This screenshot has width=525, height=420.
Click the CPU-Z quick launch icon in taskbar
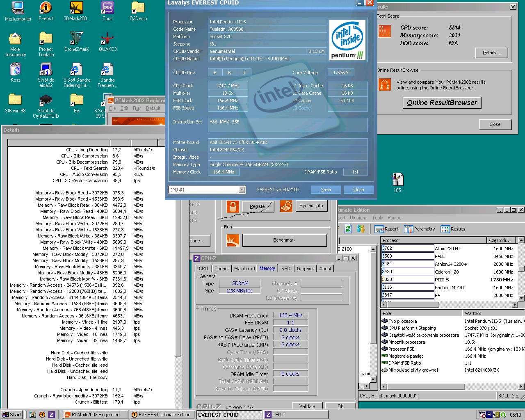(52, 415)
